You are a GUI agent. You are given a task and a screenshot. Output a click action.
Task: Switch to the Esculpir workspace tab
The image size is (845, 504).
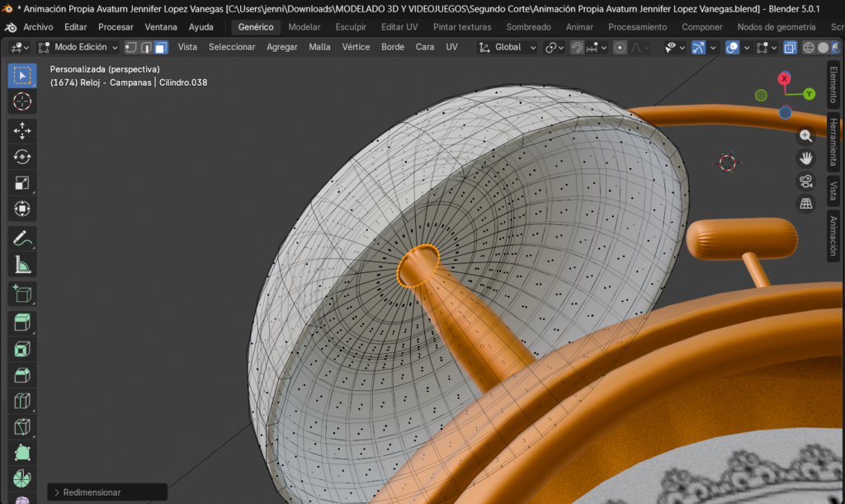pyautogui.click(x=351, y=27)
